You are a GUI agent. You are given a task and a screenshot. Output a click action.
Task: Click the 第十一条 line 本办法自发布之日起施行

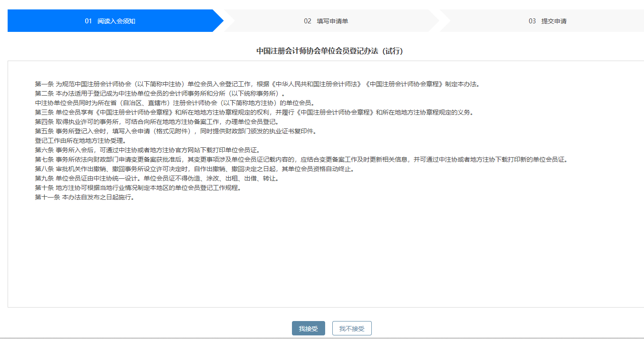pyautogui.click(x=85, y=197)
